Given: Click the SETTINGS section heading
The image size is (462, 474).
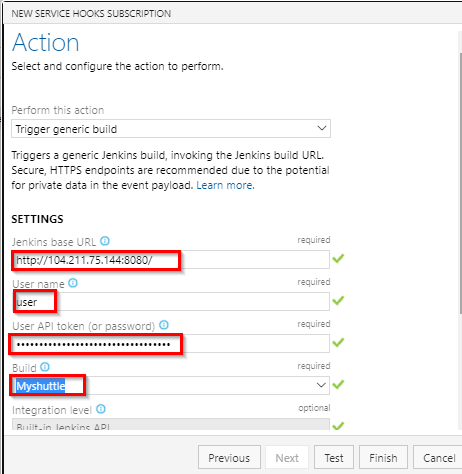Looking at the screenshot, I should pyautogui.click(x=37, y=219).
